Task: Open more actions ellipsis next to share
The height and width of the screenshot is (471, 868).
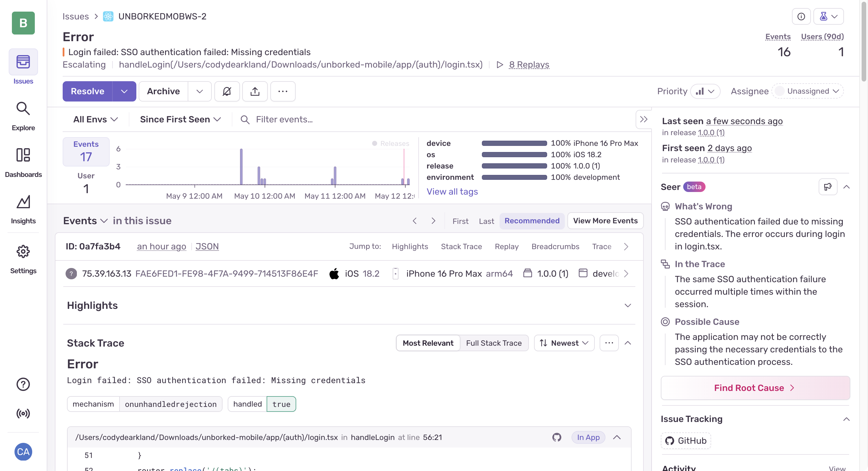Action: tap(283, 91)
